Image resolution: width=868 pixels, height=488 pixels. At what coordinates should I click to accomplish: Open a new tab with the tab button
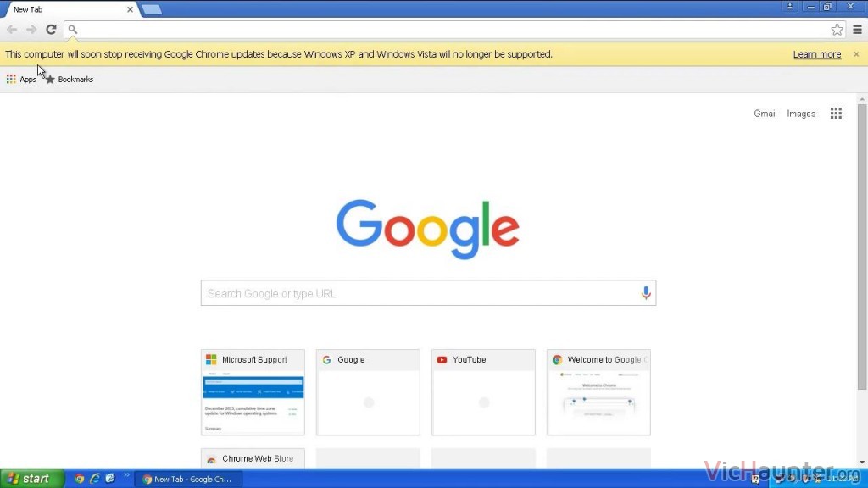(151, 9)
